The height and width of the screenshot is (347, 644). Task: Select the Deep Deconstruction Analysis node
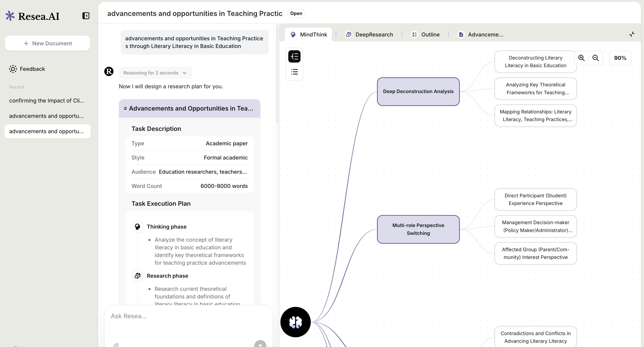[x=418, y=92]
